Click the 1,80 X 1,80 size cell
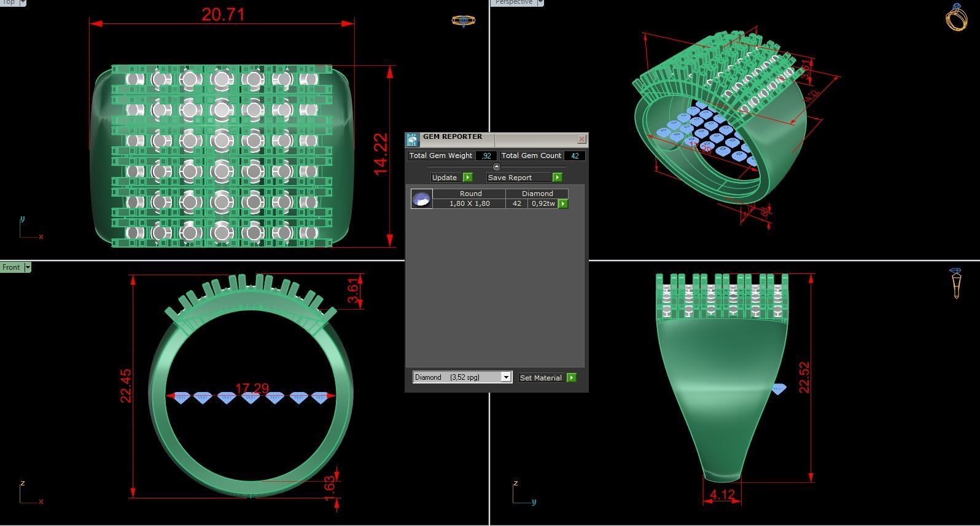980x526 pixels. coord(470,203)
